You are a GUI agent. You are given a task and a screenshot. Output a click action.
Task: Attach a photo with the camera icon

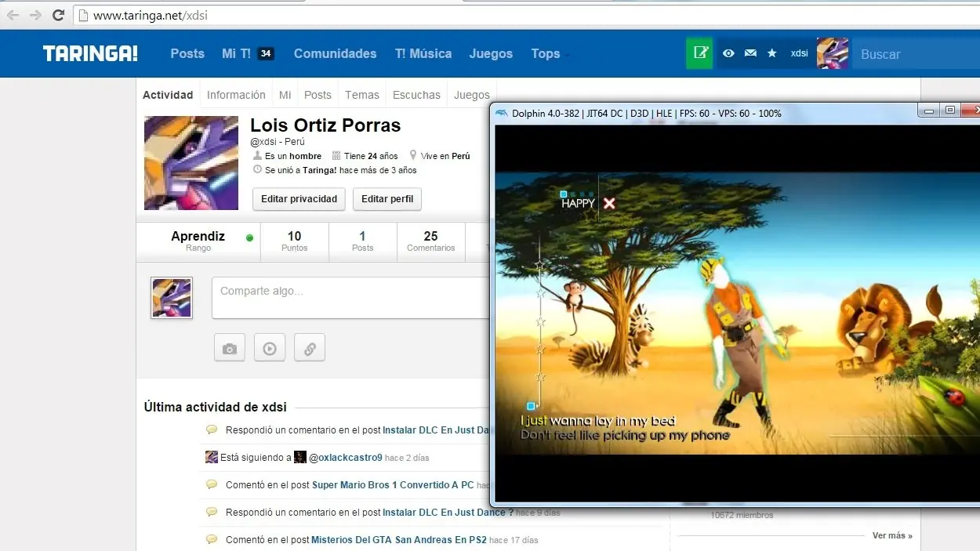tap(230, 349)
